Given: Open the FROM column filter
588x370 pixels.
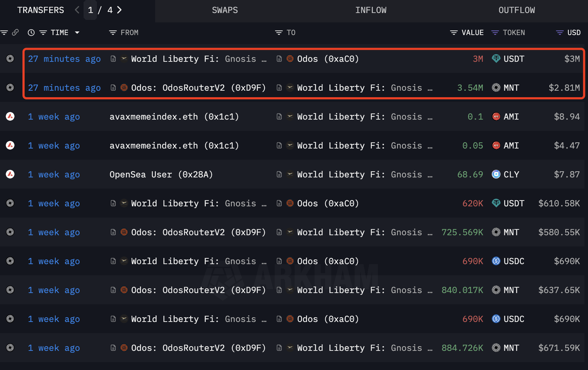Looking at the screenshot, I should coord(113,33).
